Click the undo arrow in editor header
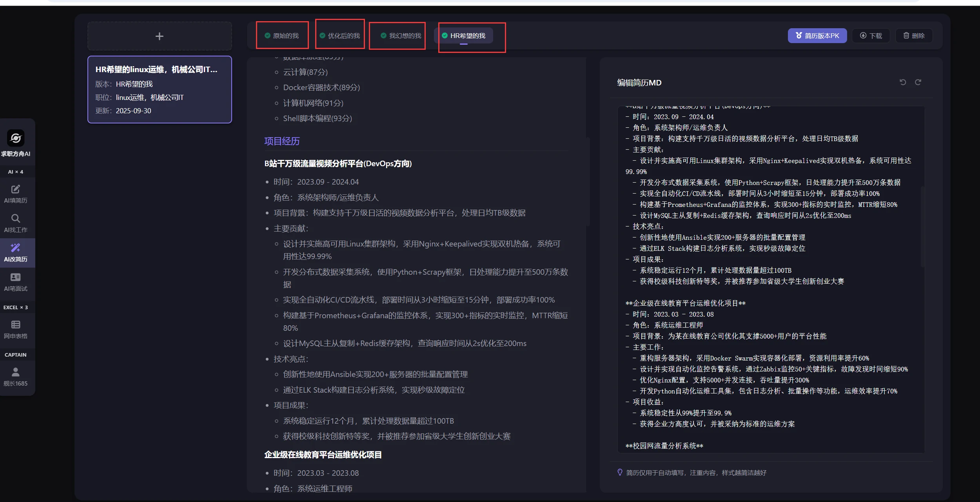The width and height of the screenshot is (980, 502). 903,82
